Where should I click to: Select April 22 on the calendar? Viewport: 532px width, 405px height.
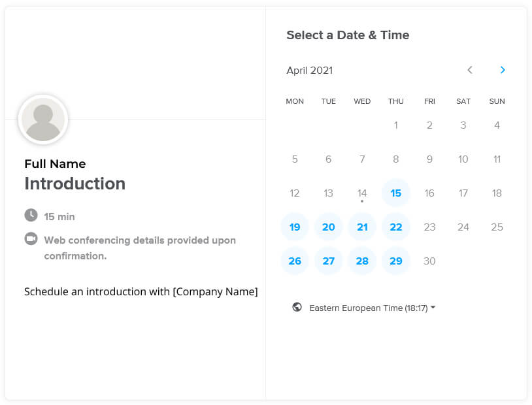click(395, 227)
